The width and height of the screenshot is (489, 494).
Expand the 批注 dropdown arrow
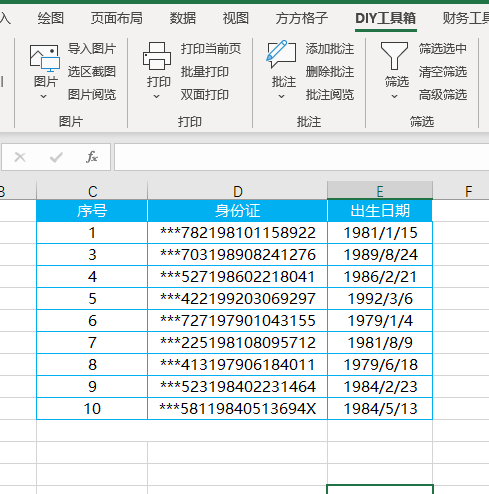(282, 97)
